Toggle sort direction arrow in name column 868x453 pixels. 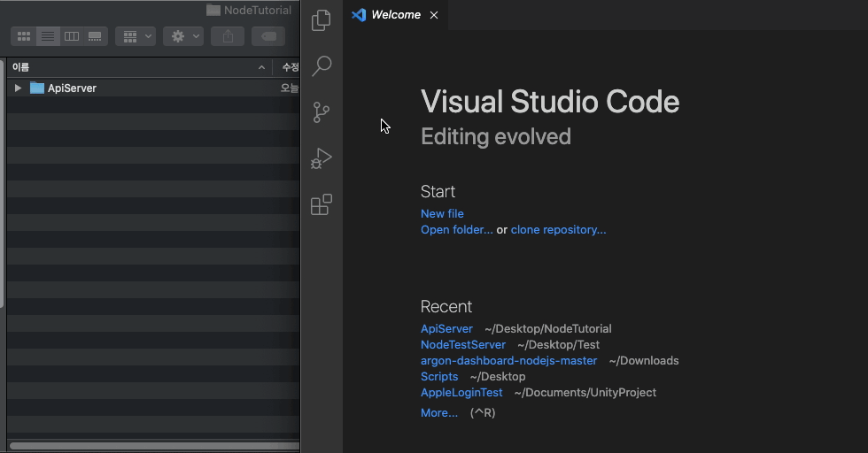click(261, 67)
